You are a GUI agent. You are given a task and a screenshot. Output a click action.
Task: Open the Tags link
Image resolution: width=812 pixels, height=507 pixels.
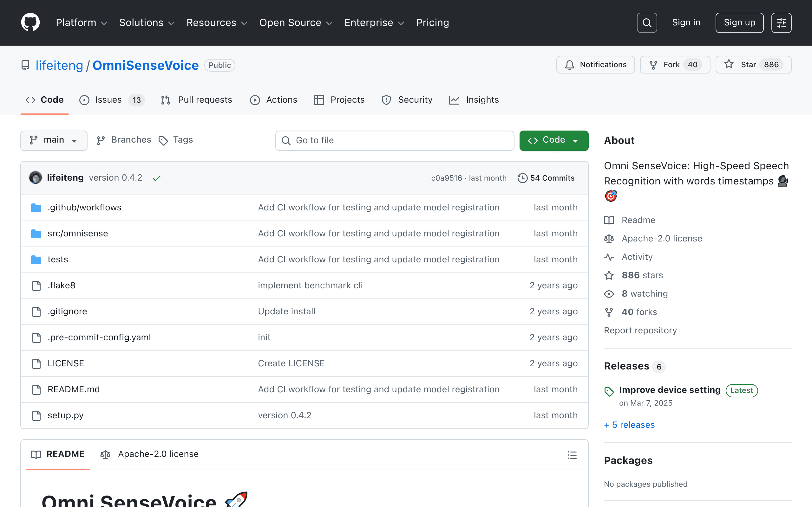tap(176, 140)
